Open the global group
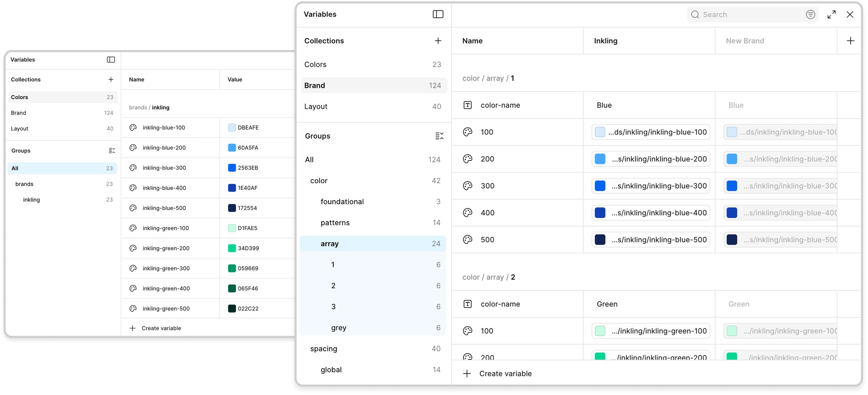This screenshot has height=395, width=868. pyautogui.click(x=373, y=370)
